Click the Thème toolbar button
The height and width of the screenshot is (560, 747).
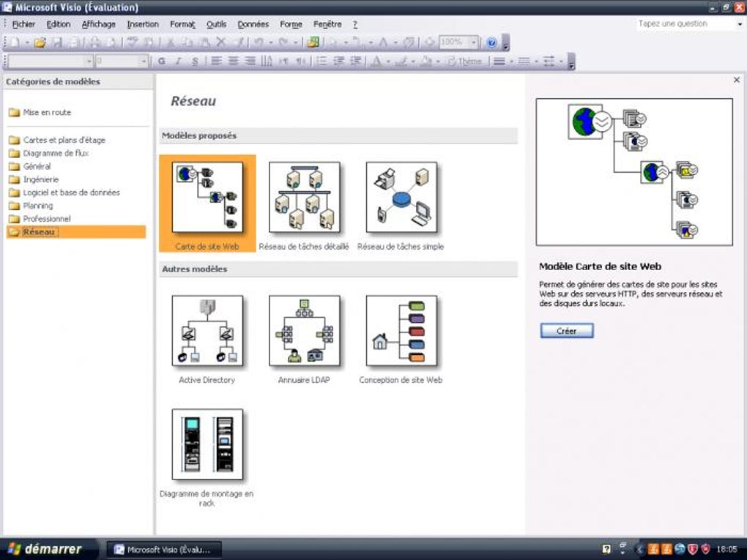464,61
